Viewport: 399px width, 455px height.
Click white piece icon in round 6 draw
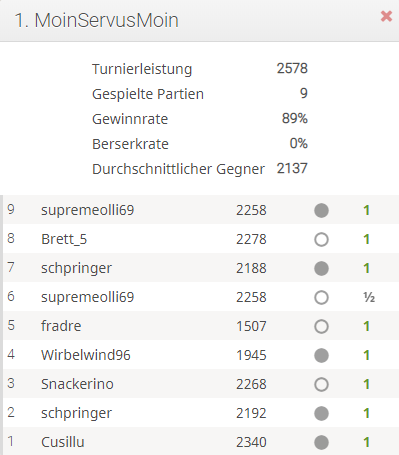click(321, 297)
